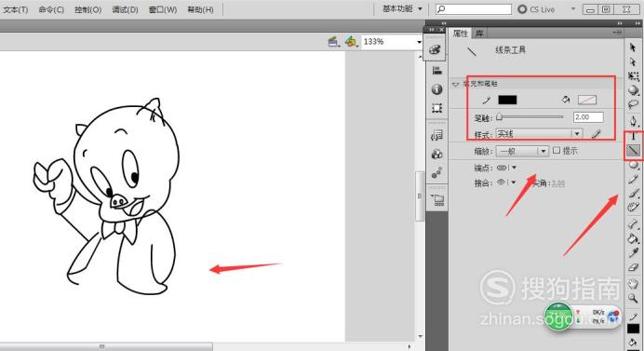Collapse the 填充和笔触 section
The width and height of the screenshot is (644, 351).
[455, 84]
